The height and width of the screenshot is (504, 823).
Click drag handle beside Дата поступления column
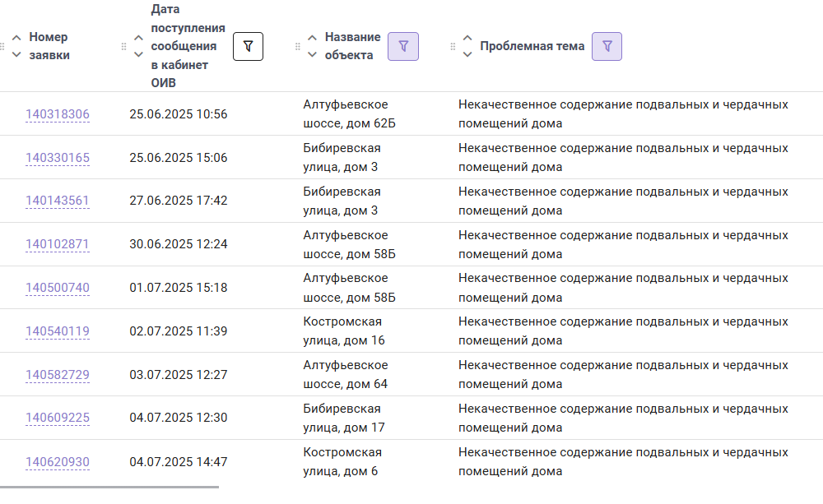click(124, 46)
